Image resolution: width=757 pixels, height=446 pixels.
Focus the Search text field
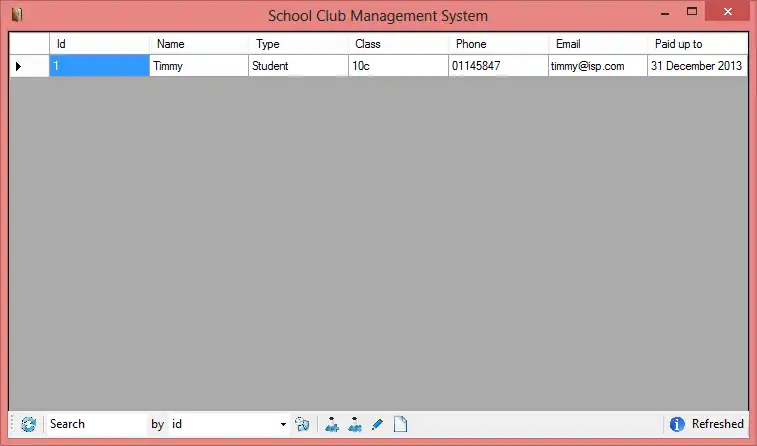click(x=97, y=424)
